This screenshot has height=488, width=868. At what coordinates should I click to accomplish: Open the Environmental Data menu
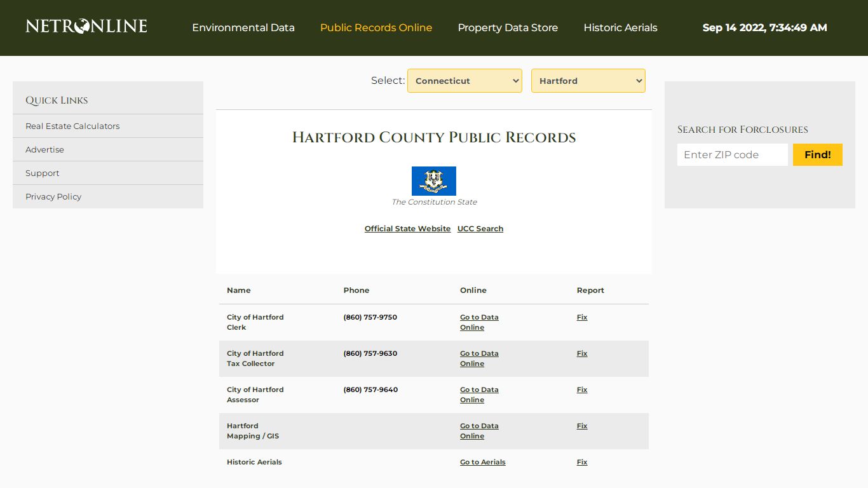tap(243, 28)
